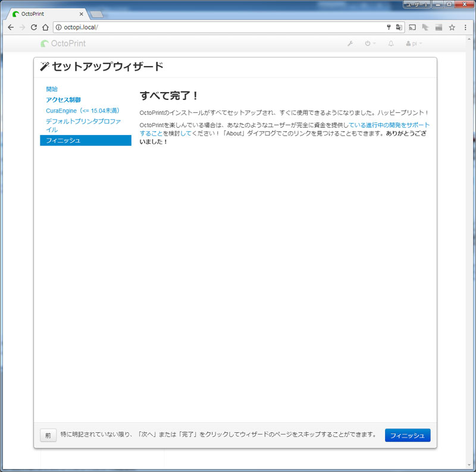Viewport: 476px width, 472px height.
Task: Go to the アクセス制御 wizard step
Action: [63, 99]
